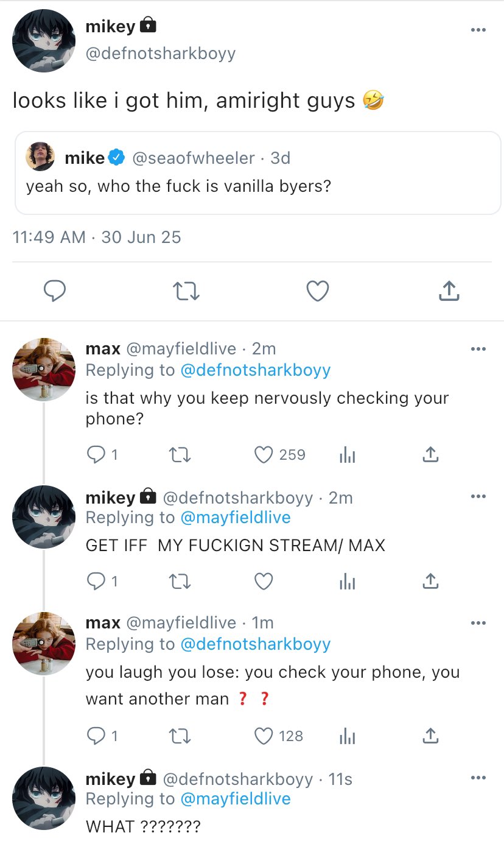
Task: Like max's reply with 259 likes
Action: [264, 455]
